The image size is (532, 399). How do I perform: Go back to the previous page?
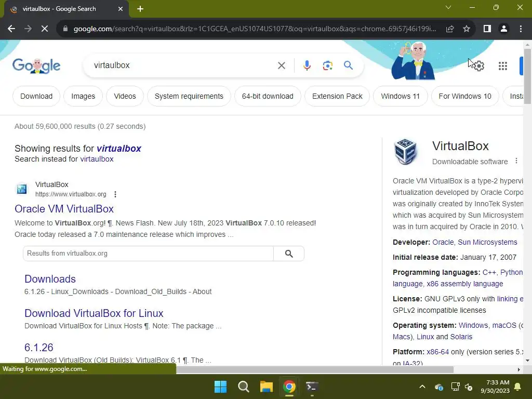11,29
